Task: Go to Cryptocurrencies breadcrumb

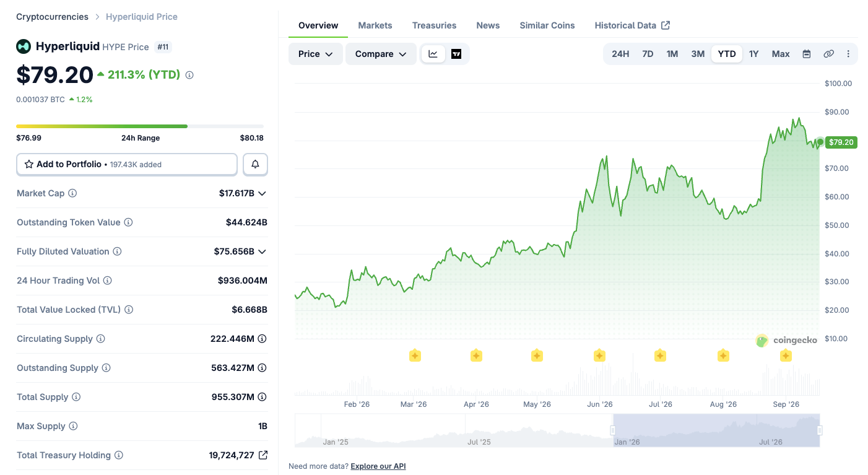Action: pos(52,17)
